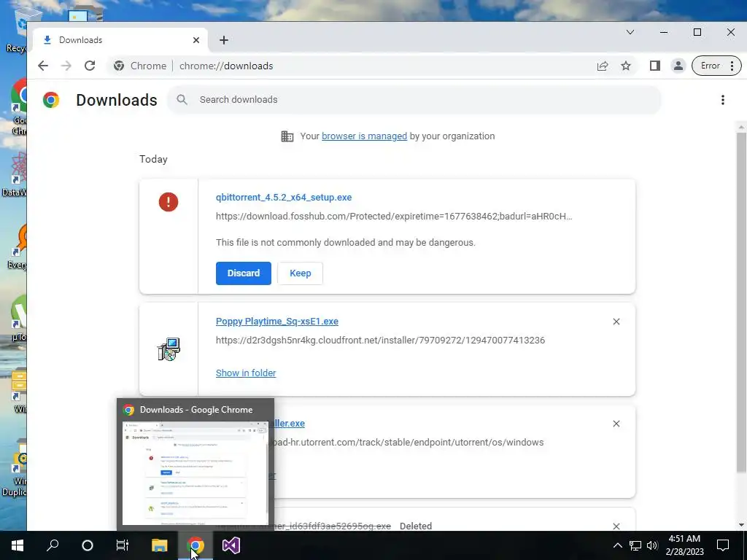Open taskbar Search

(x=53, y=545)
